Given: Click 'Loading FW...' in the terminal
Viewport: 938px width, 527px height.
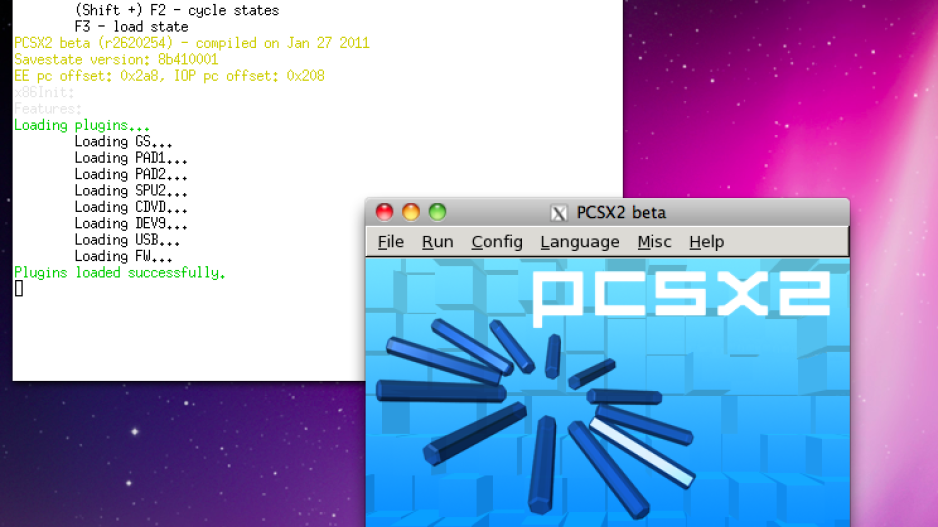Looking at the screenshot, I should [123, 256].
